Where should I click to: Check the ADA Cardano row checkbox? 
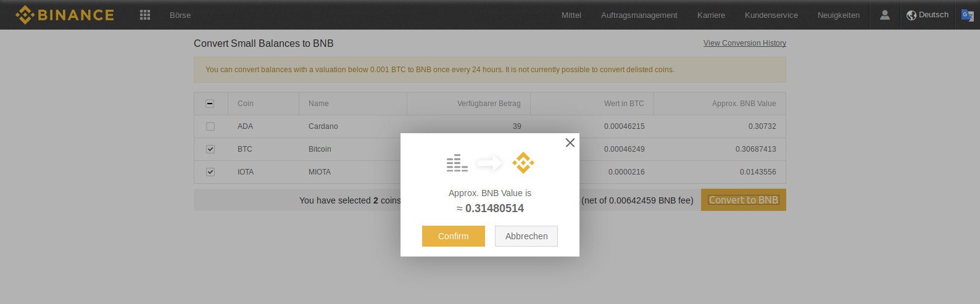point(210,126)
